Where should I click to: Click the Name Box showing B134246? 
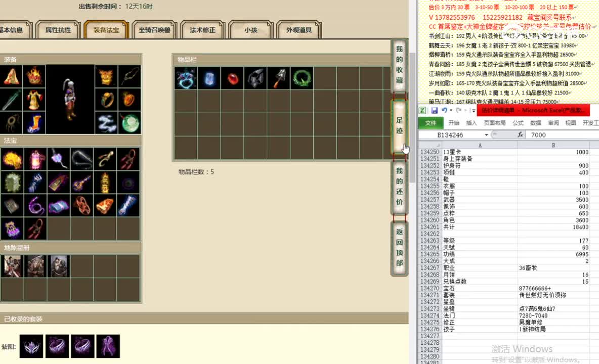click(x=451, y=134)
